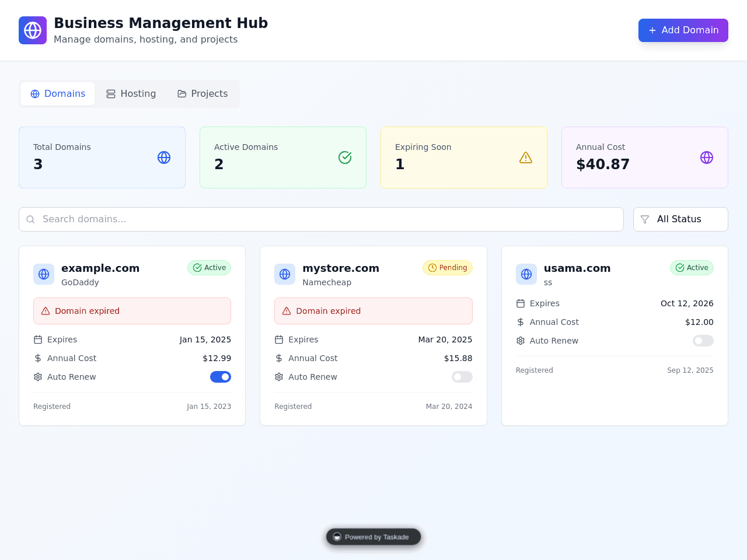Click the Namecheap registrar label
Viewport: 747px width, 560px height.
(327, 282)
